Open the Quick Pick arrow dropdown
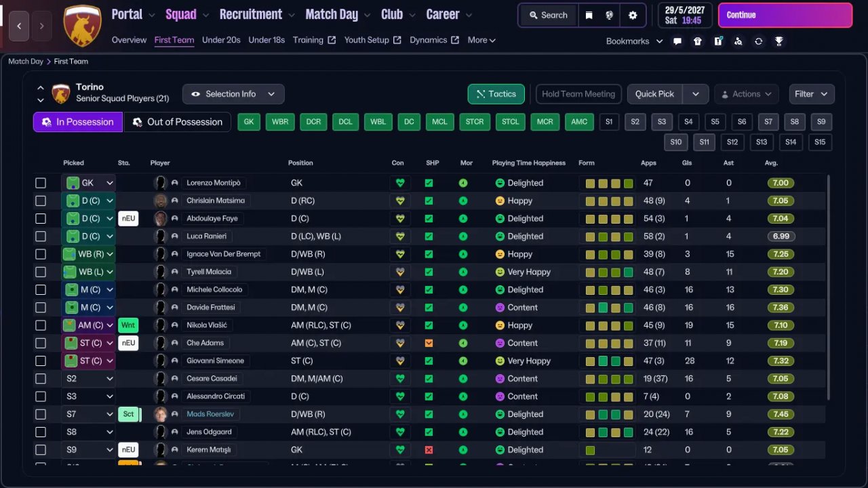This screenshot has width=868, height=488. pyautogui.click(x=696, y=94)
